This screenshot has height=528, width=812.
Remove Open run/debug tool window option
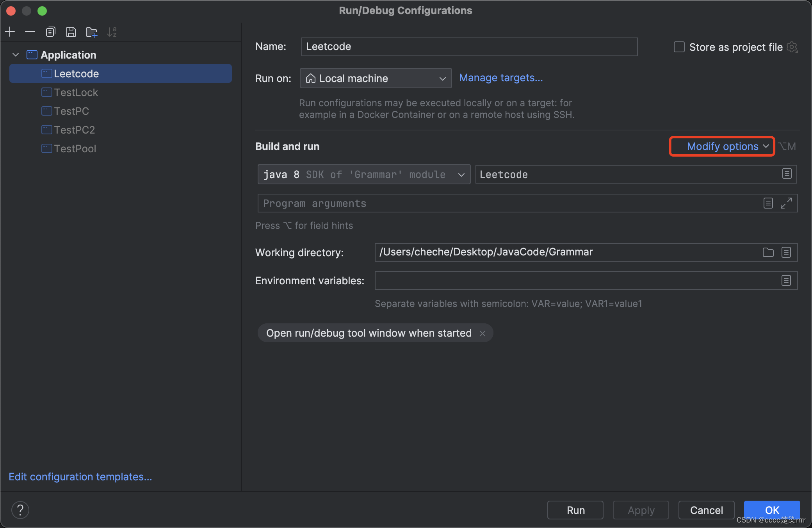click(x=483, y=333)
